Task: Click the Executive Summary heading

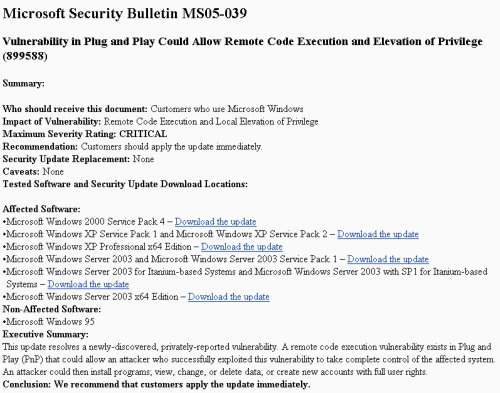Action: (46, 334)
